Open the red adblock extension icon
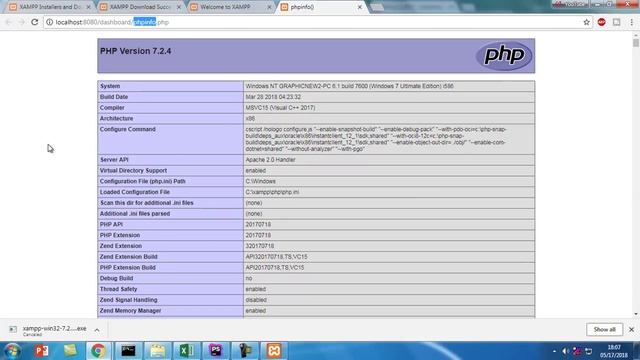This screenshot has height=360, width=640. tap(601, 22)
